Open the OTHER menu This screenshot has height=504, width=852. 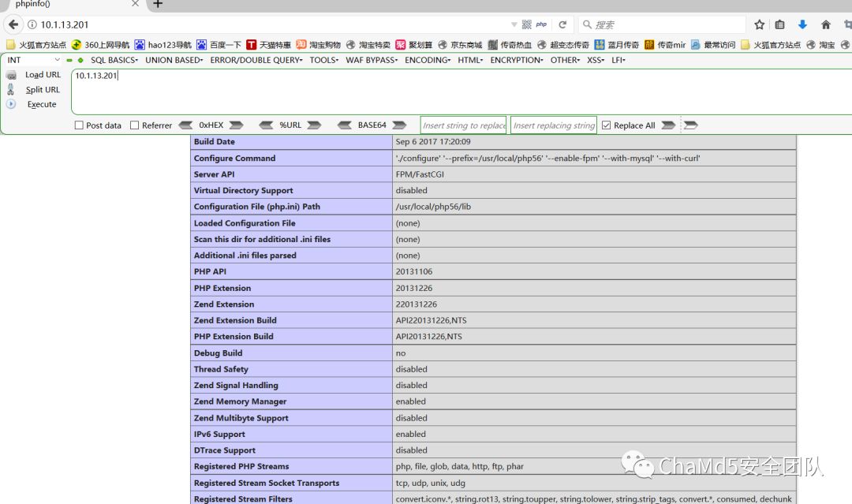(x=565, y=60)
